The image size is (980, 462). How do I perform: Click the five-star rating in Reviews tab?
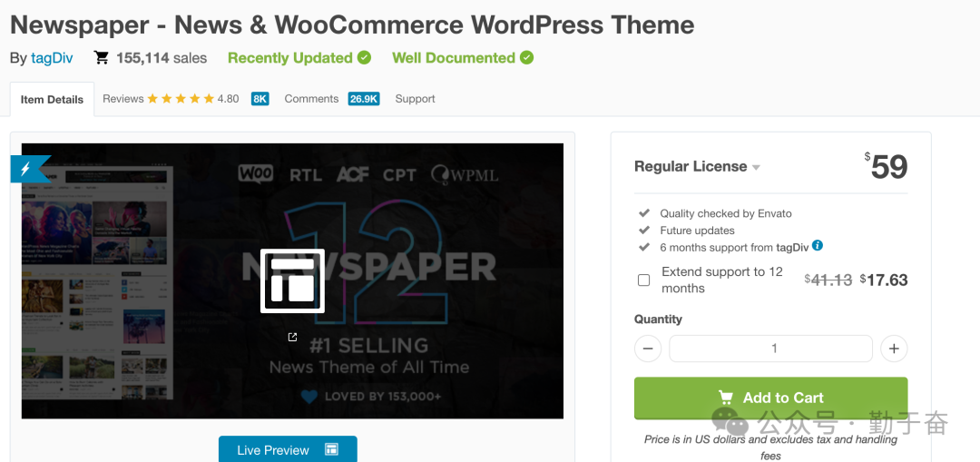click(x=181, y=99)
